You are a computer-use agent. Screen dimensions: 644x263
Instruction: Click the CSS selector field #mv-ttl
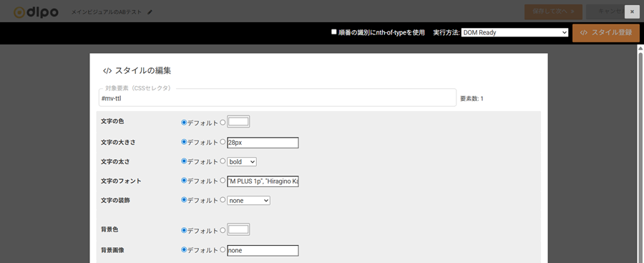point(277,98)
